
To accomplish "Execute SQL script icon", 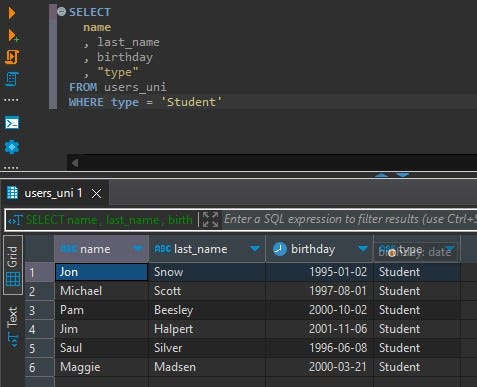I will point(12,57).
